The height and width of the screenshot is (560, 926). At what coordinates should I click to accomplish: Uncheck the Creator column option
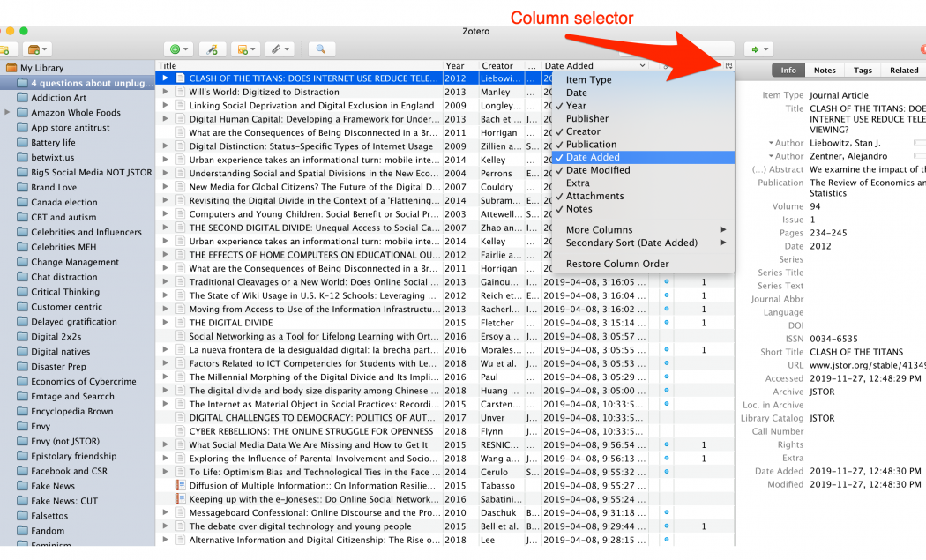click(643, 131)
